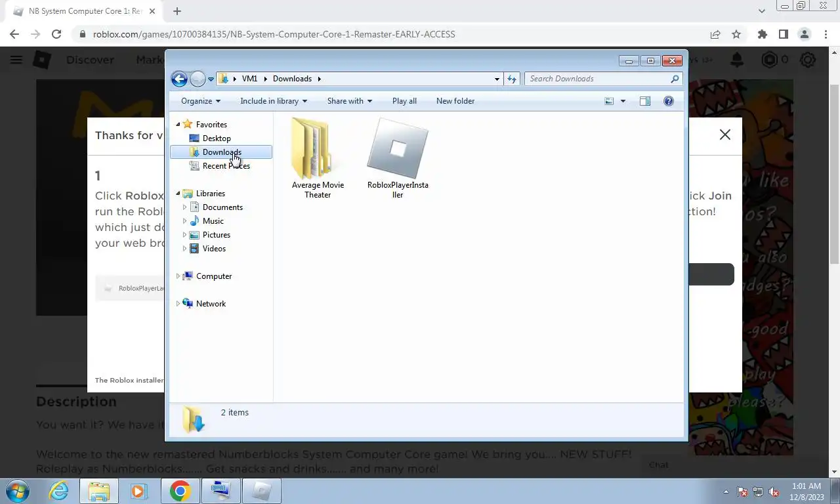The width and height of the screenshot is (840, 504).
Task: Click the Discover link on Roblox
Action: click(x=90, y=60)
